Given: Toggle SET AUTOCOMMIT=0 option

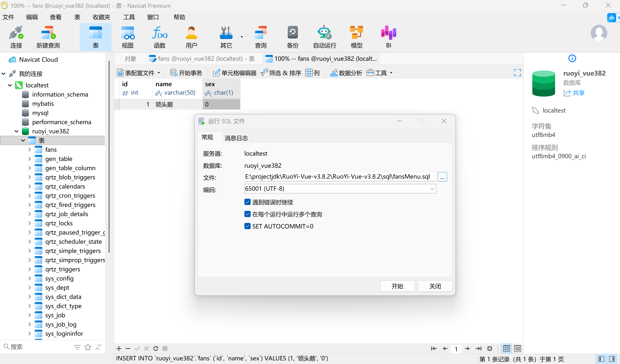Looking at the screenshot, I should pyautogui.click(x=248, y=226).
